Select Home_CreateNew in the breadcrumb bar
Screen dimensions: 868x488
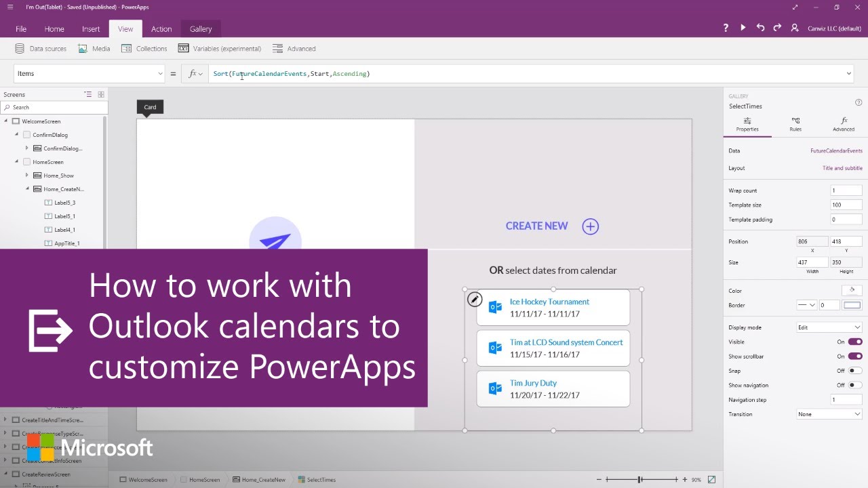coord(259,480)
